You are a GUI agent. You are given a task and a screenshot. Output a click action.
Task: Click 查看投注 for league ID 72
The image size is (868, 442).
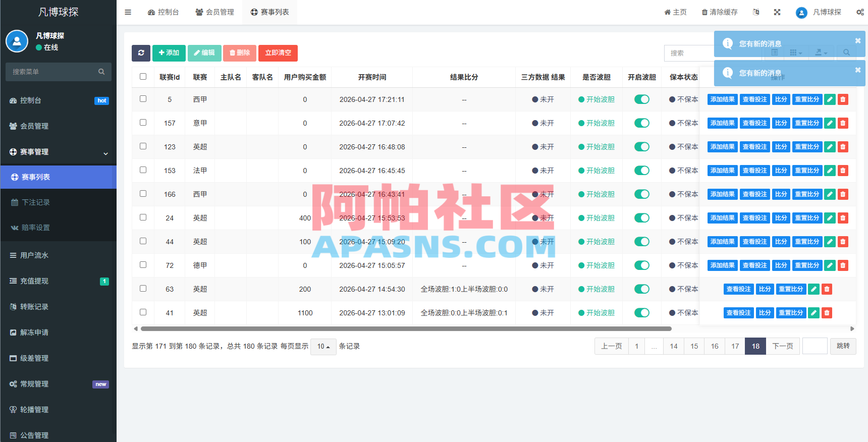click(x=755, y=265)
